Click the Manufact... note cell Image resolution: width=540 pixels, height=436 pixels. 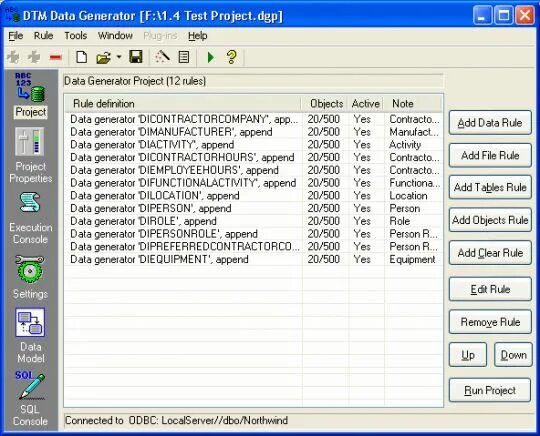[414, 132]
